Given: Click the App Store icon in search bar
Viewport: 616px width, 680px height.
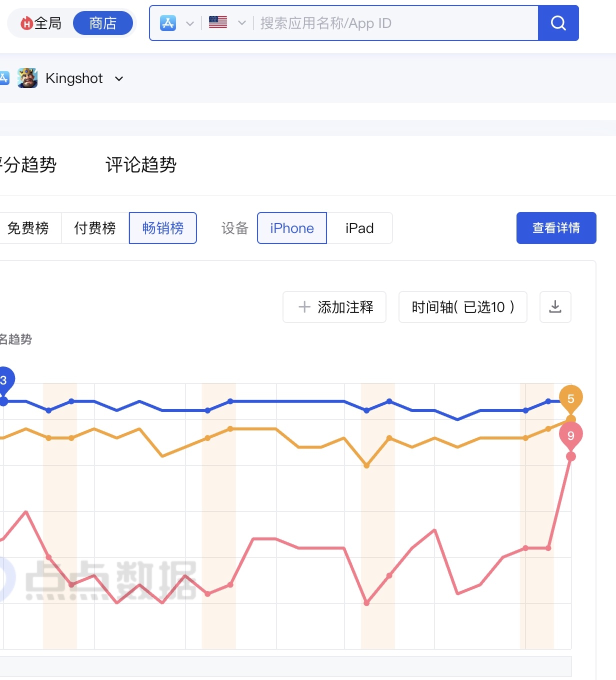Looking at the screenshot, I should point(168,23).
